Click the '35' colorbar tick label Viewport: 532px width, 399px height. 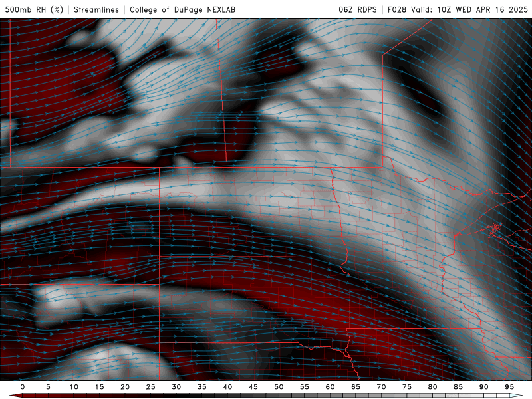pos(202,387)
